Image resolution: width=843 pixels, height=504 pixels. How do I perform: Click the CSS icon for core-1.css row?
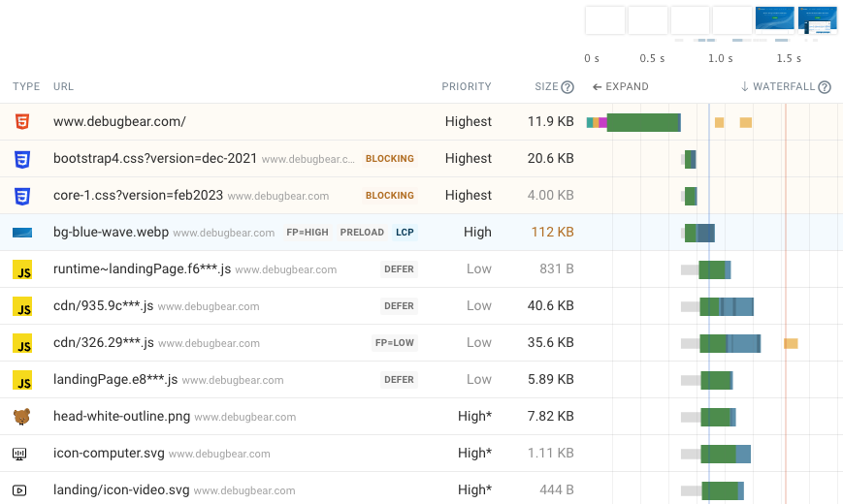click(x=22, y=196)
